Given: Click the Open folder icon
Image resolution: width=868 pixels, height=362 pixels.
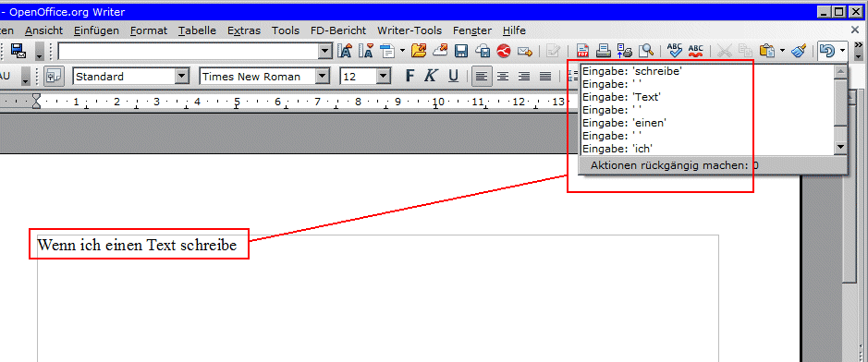Looking at the screenshot, I should [x=419, y=52].
